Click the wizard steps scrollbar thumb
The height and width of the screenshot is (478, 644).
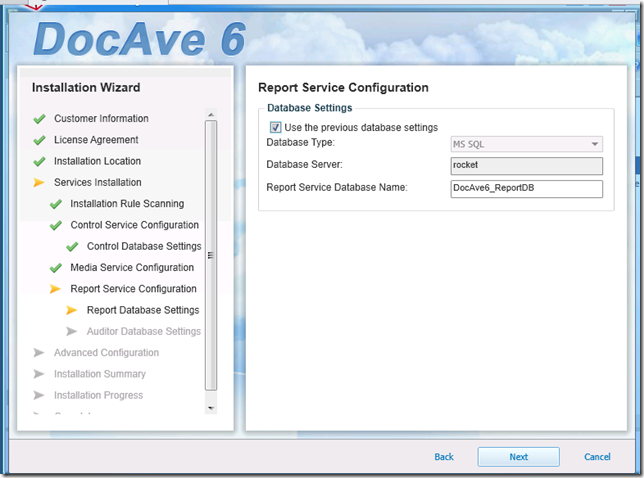click(x=211, y=255)
